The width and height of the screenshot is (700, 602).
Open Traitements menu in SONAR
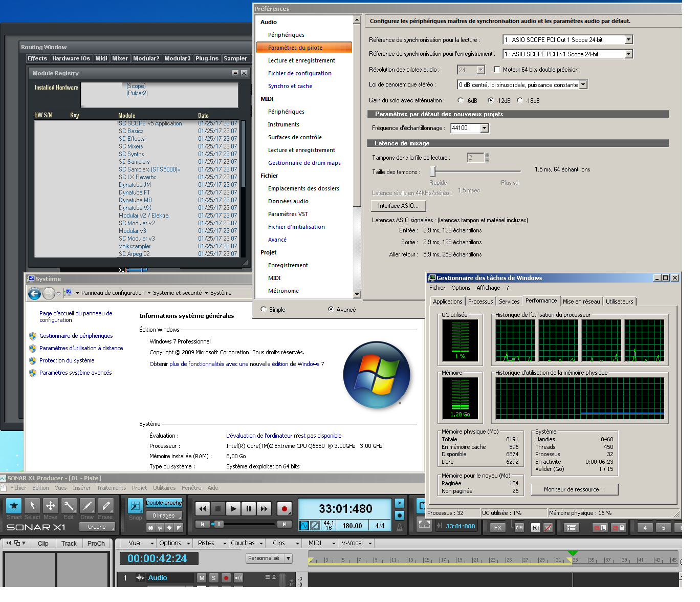coord(111,488)
